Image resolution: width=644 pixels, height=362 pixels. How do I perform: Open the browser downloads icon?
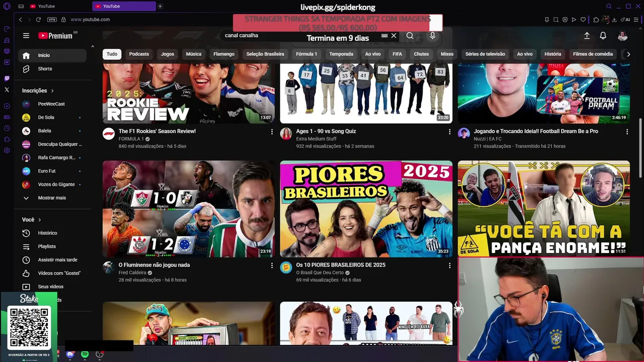614,20
